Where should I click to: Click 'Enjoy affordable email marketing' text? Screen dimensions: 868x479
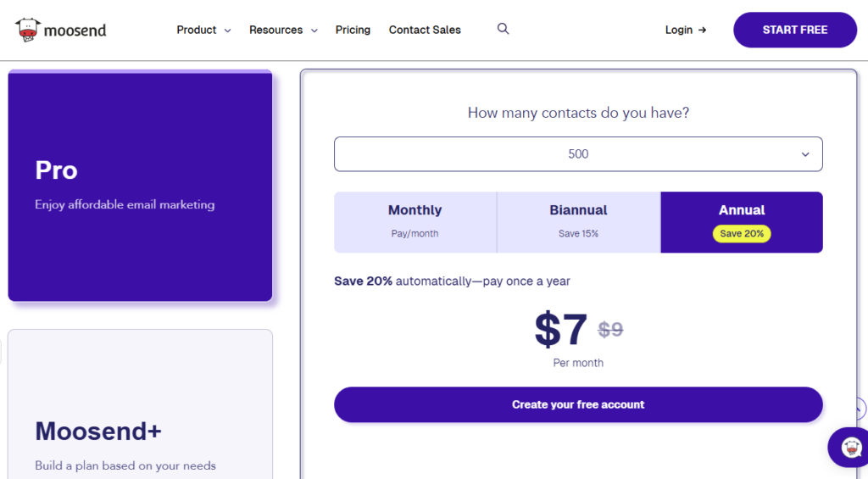(x=125, y=205)
